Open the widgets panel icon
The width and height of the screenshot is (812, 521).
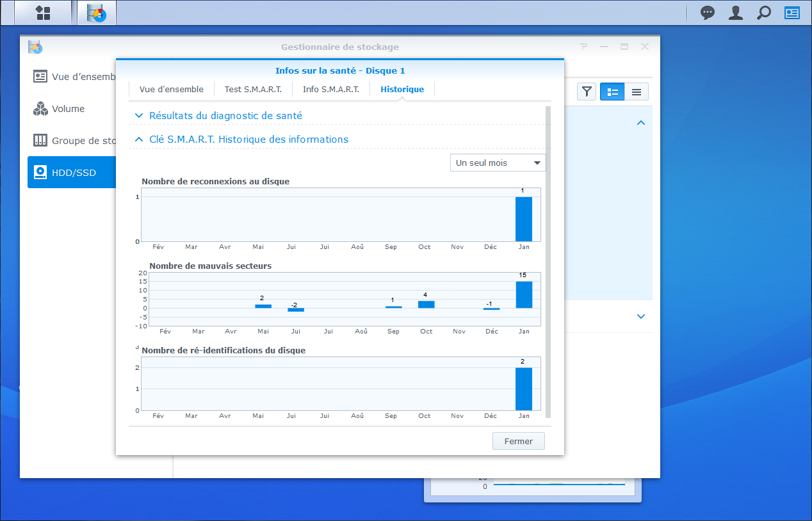pyautogui.click(x=792, y=13)
